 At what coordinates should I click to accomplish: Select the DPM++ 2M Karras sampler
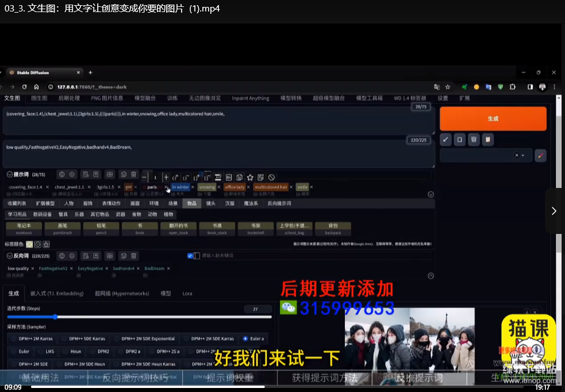pos(32,339)
